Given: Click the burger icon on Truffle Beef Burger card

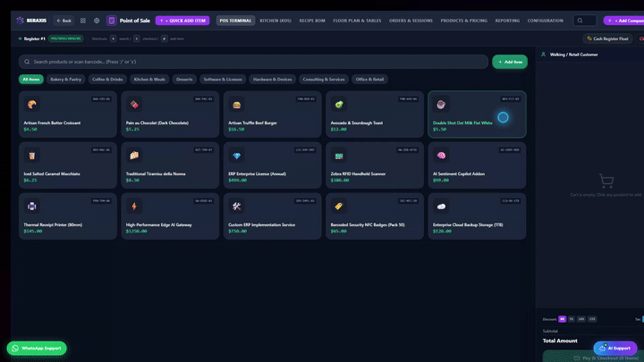Looking at the screenshot, I should pos(236,105).
